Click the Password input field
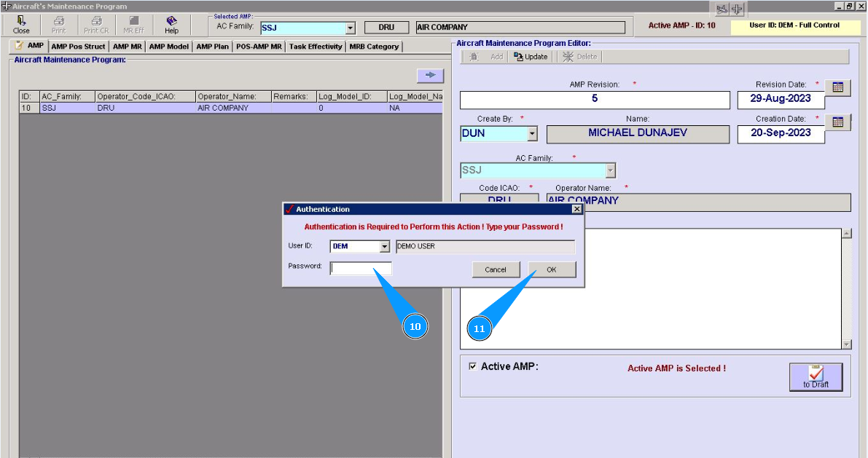This screenshot has height=458, width=868. 361,268
